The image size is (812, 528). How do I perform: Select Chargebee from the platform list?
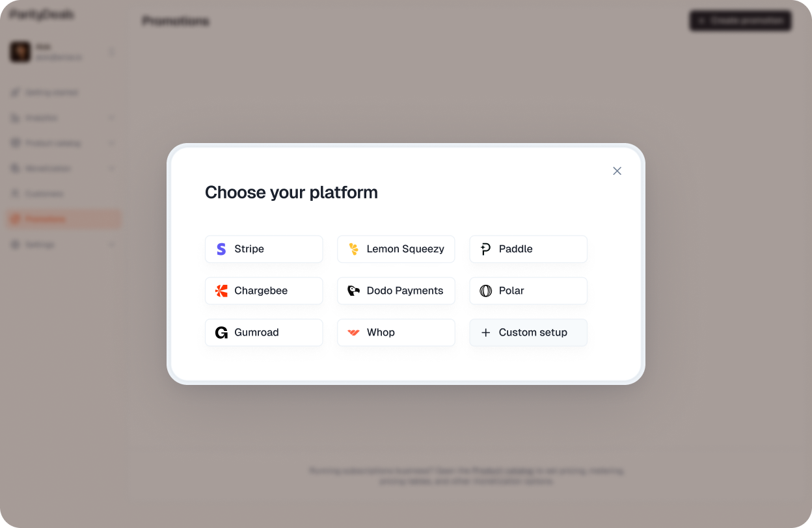coord(264,291)
